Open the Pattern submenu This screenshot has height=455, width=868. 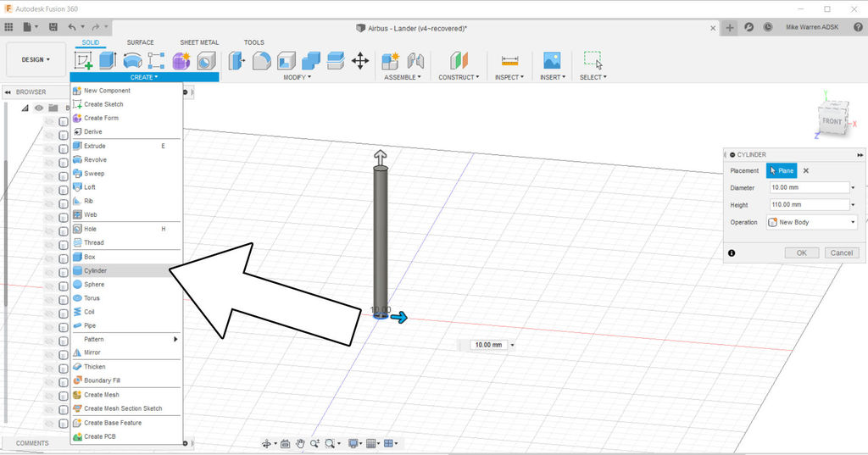click(x=127, y=339)
